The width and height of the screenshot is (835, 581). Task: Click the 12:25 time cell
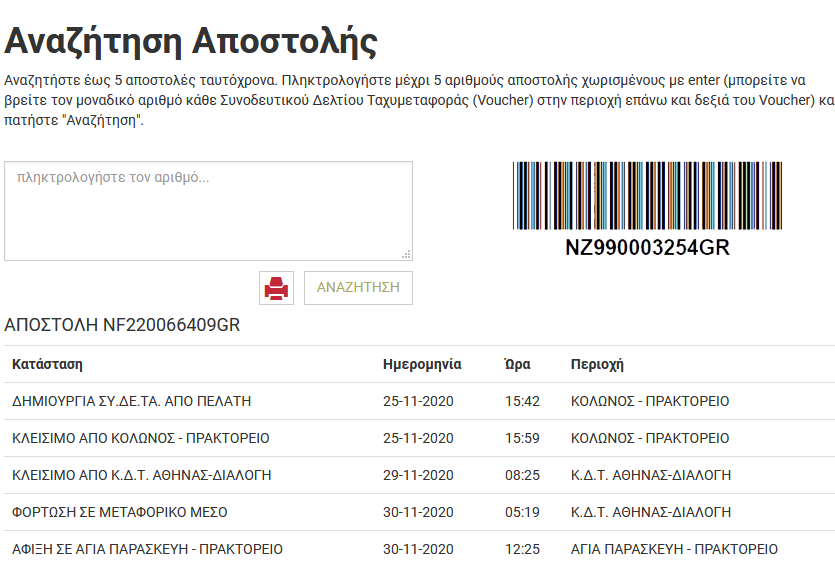tap(522, 549)
